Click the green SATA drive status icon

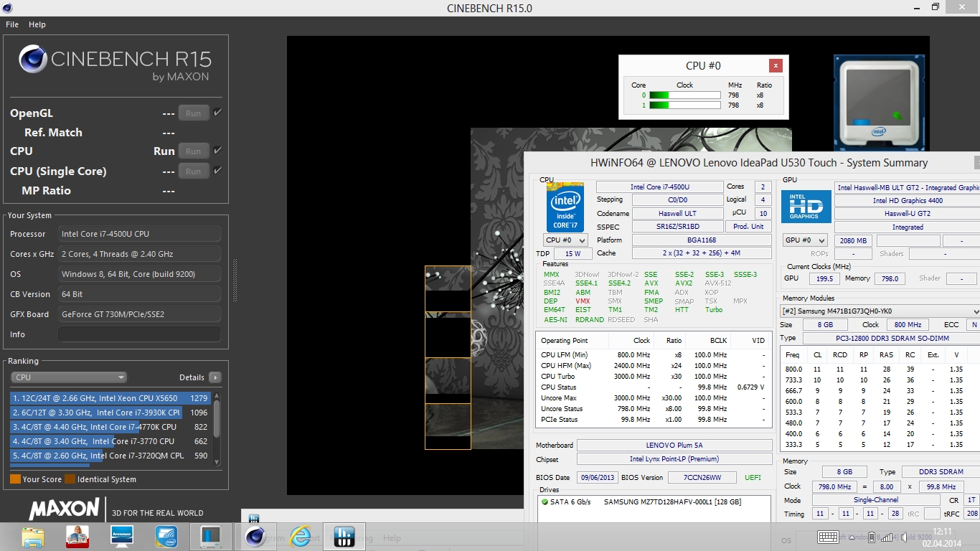click(545, 501)
